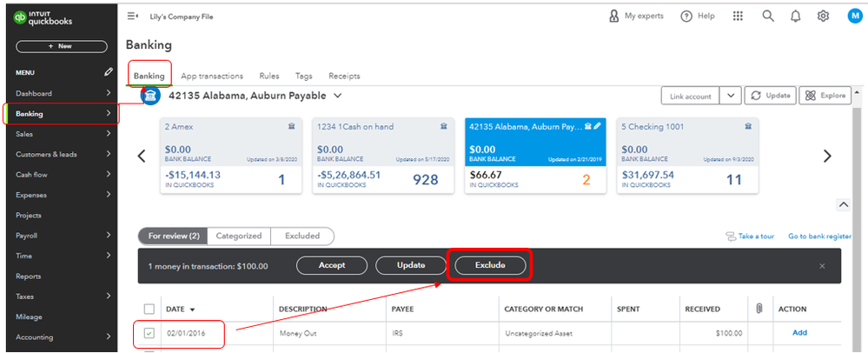
Task: Switch to the App transactions tab
Action: (x=212, y=76)
